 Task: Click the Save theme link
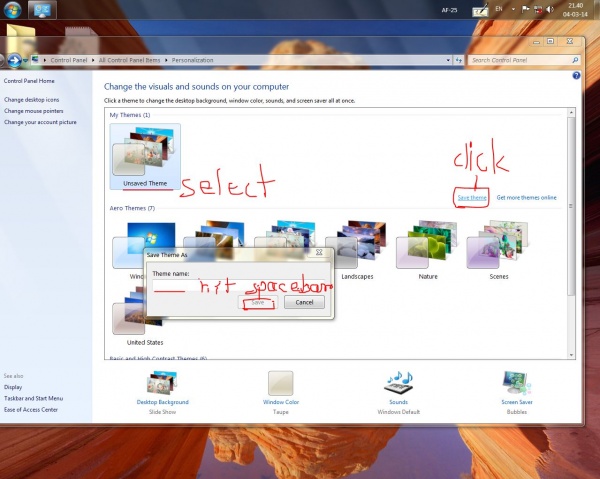coord(472,197)
